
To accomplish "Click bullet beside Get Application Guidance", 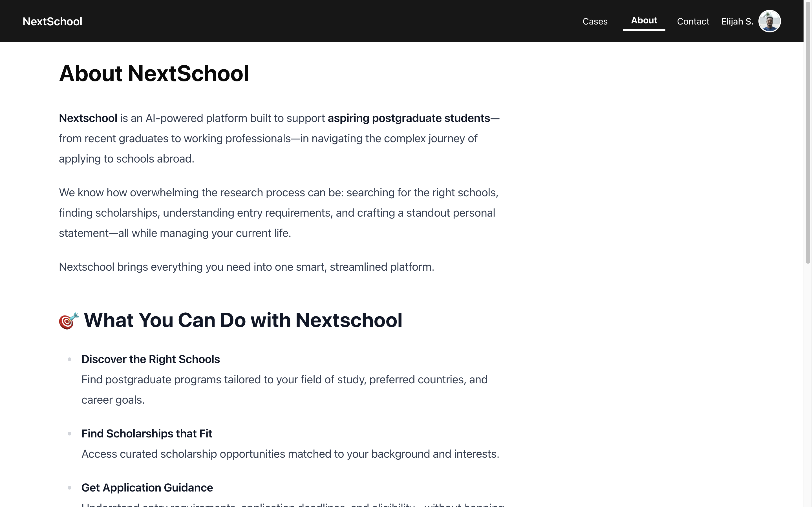I will [69, 488].
